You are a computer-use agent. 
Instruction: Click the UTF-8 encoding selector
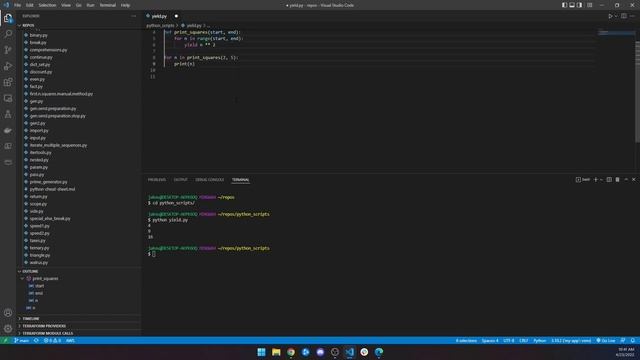509,340
